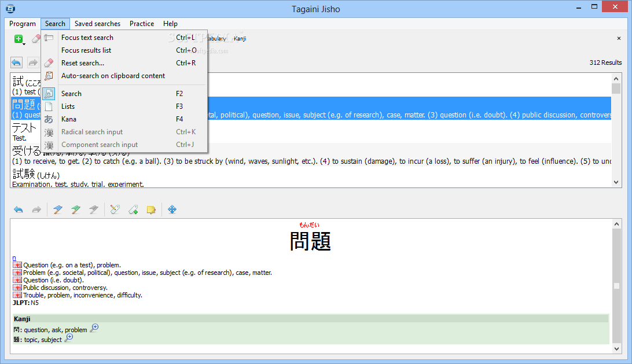The width and height of the screenshot is (632, 364).
Task: Close the open Search menu via its title
Action: (x=55, y=24)
